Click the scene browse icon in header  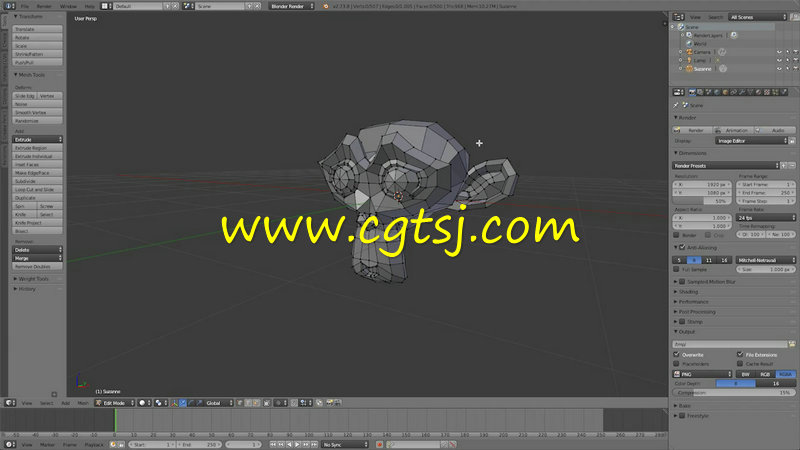point(187,6)
